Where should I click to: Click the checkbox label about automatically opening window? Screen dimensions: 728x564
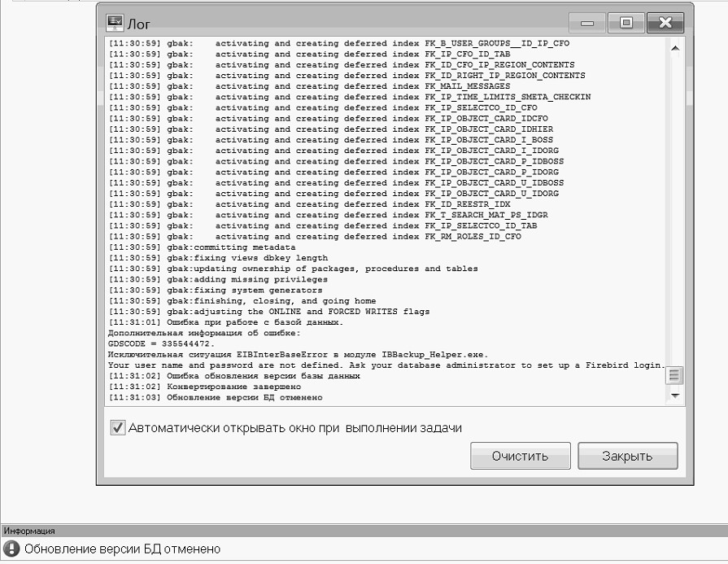click(295, 428)
